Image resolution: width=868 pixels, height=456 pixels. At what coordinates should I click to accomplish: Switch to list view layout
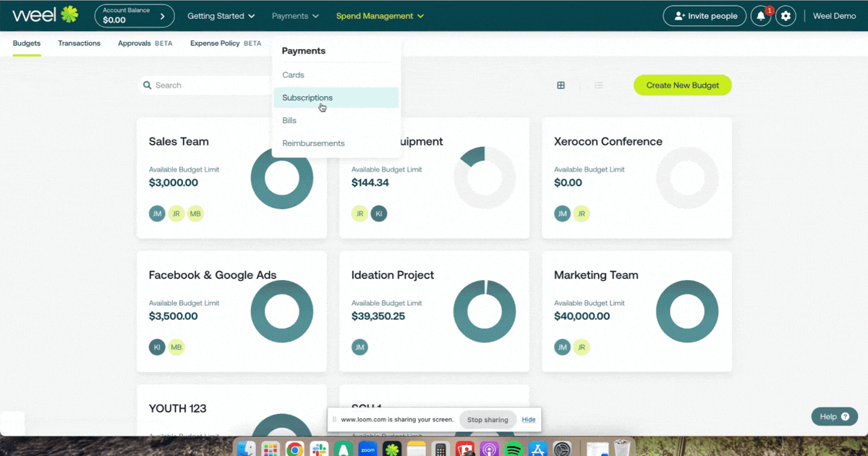pyautogui.click(x=599, y=85)
